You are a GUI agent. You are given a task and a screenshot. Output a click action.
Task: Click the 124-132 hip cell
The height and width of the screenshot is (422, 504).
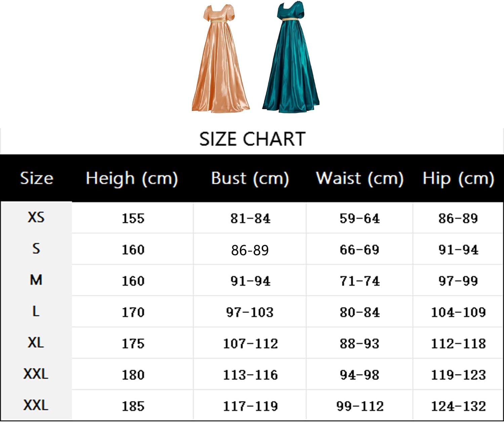tap(458, 406)
